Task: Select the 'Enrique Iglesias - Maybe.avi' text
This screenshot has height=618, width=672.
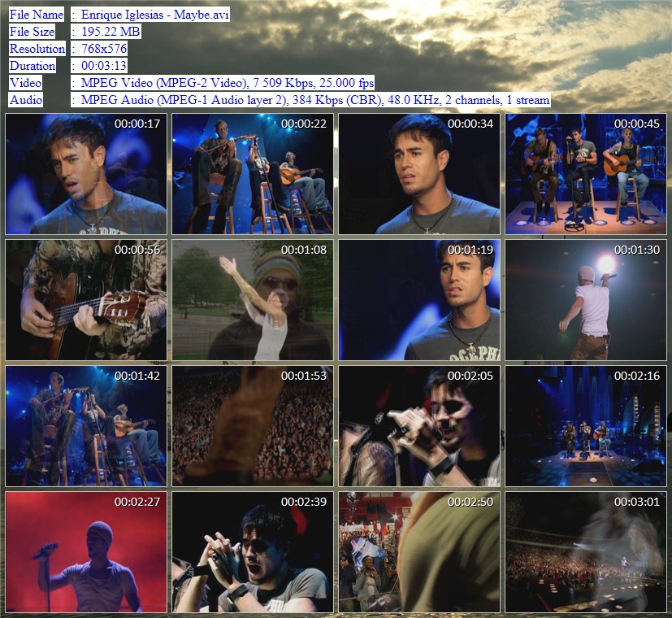Action: point(154,15)
